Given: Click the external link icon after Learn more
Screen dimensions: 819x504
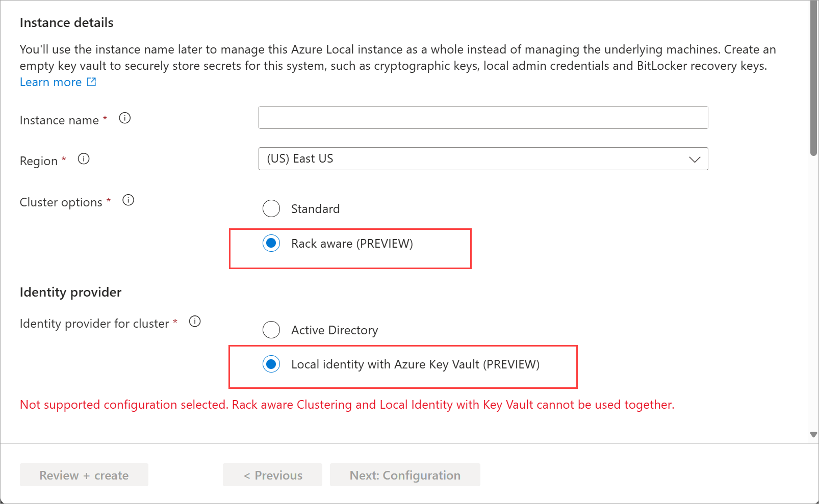Looking at the screenshot, I should [x=92, y=82].
